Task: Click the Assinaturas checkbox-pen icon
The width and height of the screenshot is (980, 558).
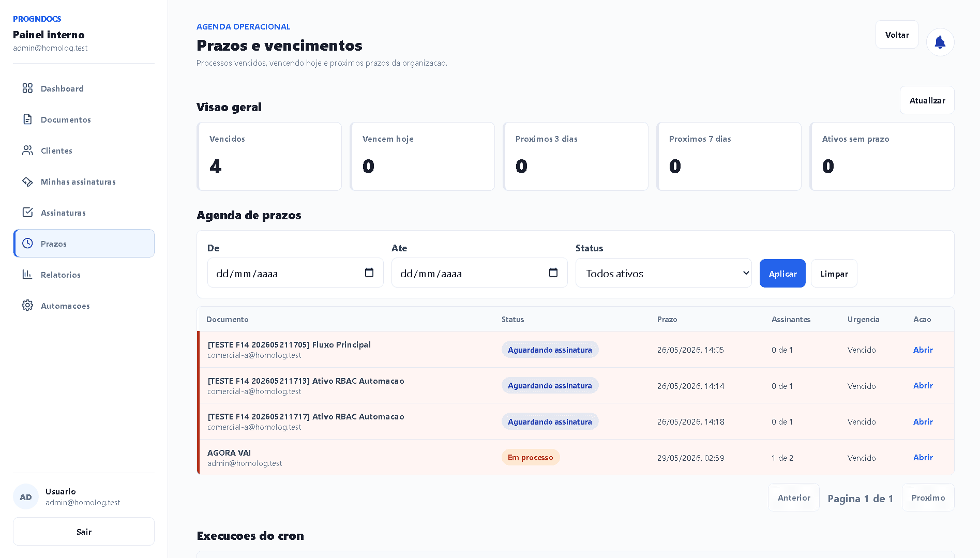Action: tap(27, 213)
